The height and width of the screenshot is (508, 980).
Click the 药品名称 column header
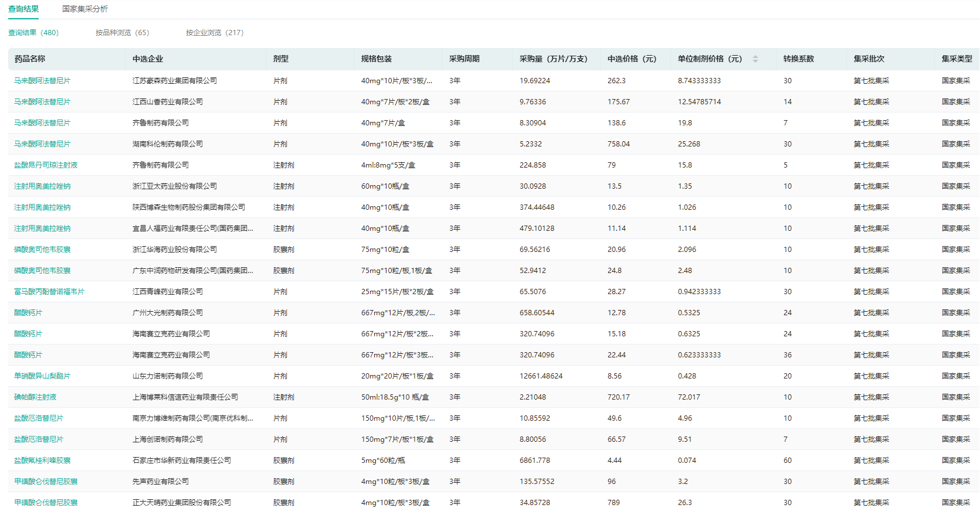(x=30, y=59)
